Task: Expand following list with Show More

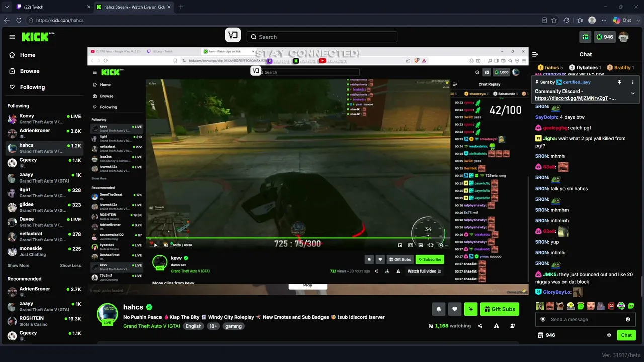Action: click(x=18, y=266)
